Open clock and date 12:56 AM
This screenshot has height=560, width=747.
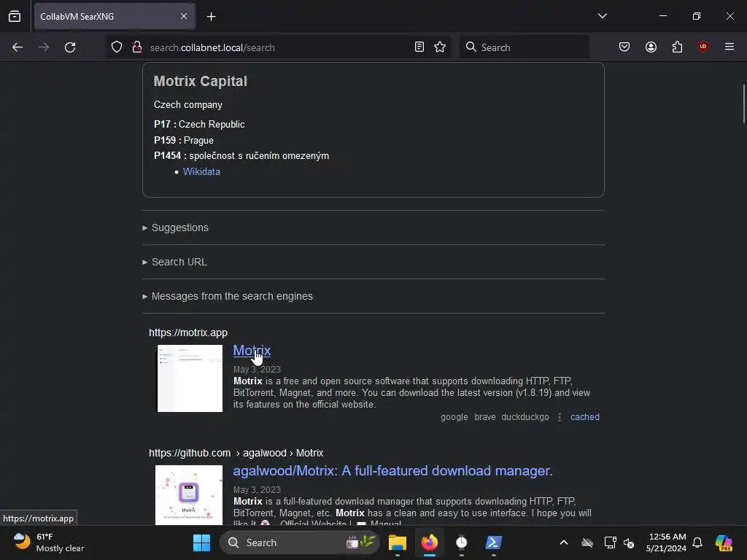[x=666, y=542]
